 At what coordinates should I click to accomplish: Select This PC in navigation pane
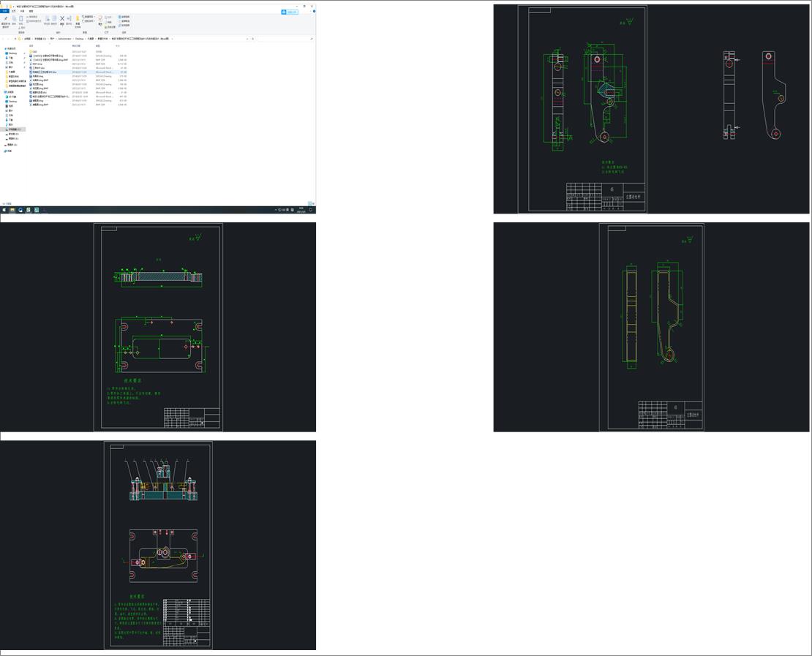coord(10,92)
